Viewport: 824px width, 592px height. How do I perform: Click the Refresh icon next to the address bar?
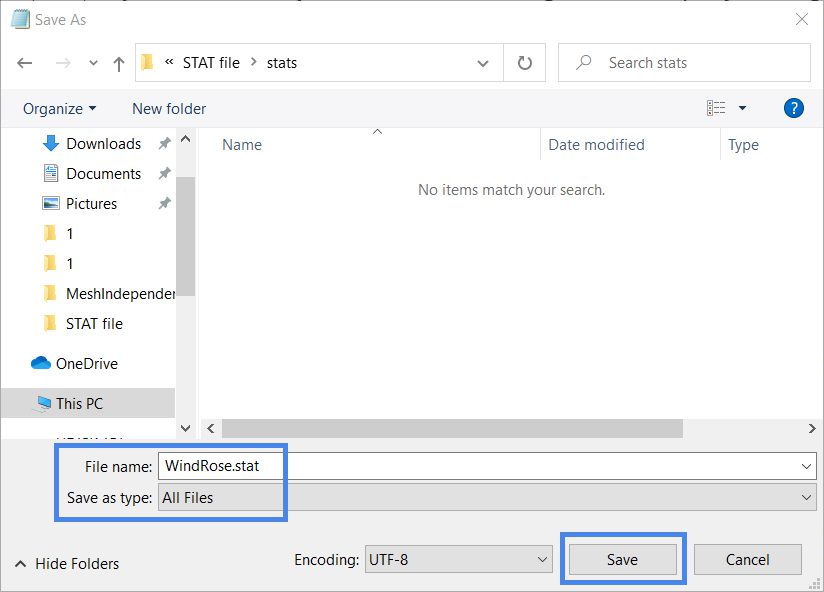point(524,62)
